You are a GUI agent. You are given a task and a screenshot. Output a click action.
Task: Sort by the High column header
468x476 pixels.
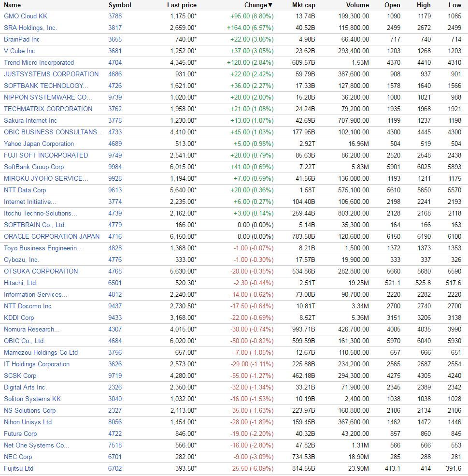[x=424, y=5]
